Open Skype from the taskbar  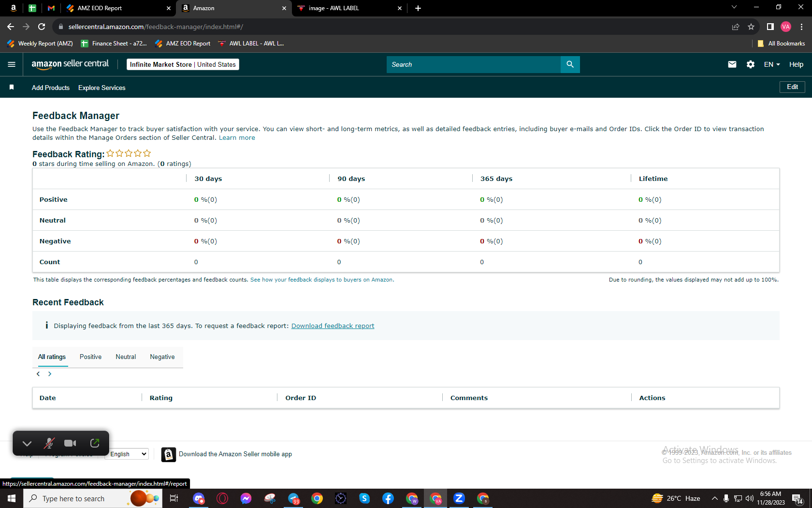click(x=364, y=498)
